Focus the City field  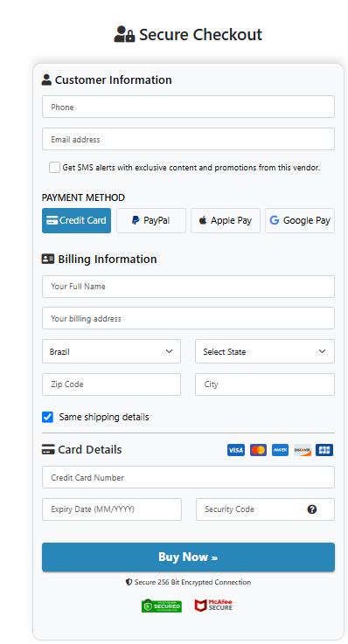(265, 384)
